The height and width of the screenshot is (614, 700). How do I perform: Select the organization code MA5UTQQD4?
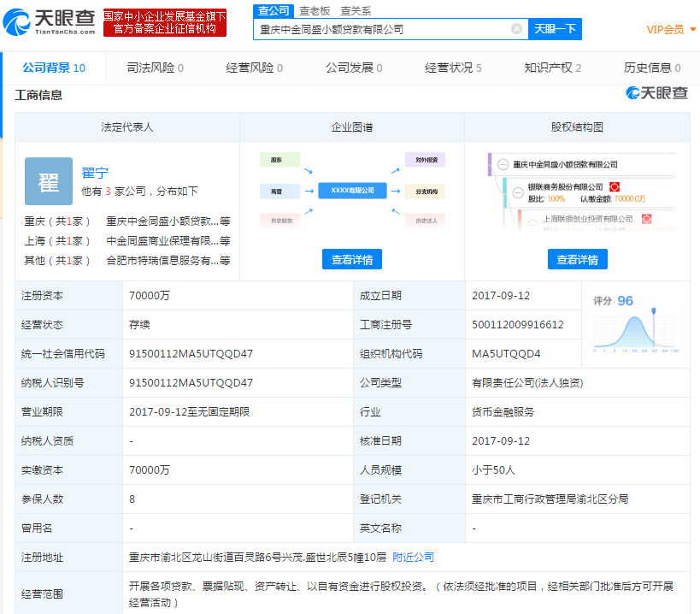(x=506, y=354)
